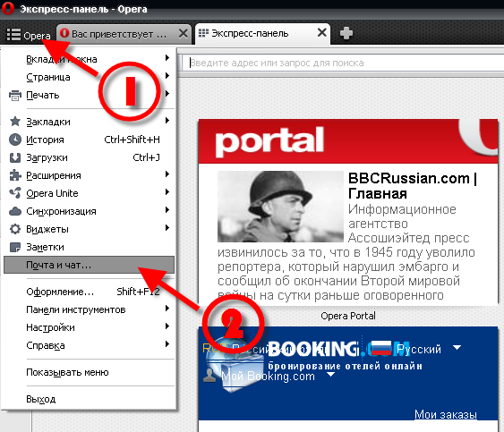This screenshot has width=504, height=432.
Task: Click the puzzle icon beside Расширения
Action: coord(15,175)
